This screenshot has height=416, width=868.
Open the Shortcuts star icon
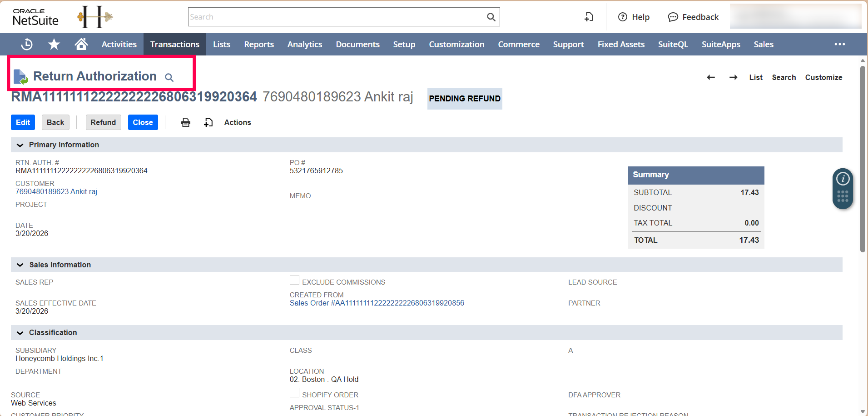point(54,44)
